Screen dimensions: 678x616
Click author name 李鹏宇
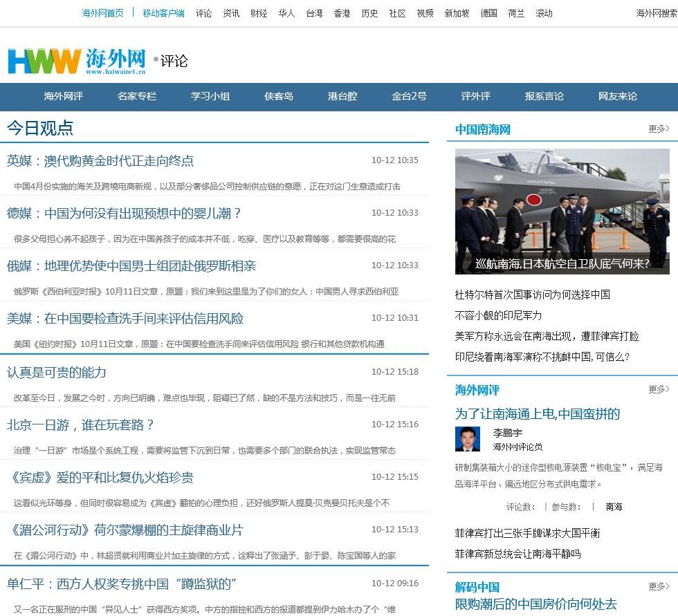(508, 433)
